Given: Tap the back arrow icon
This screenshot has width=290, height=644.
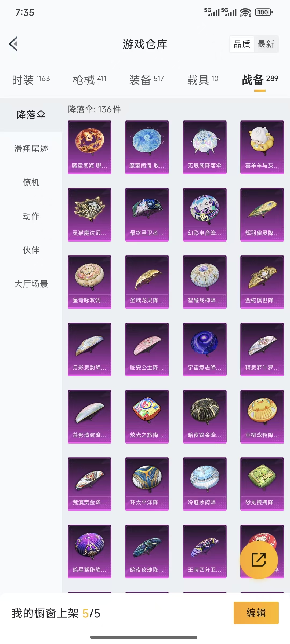Looking at the screenshot, I should coord(13,44).
